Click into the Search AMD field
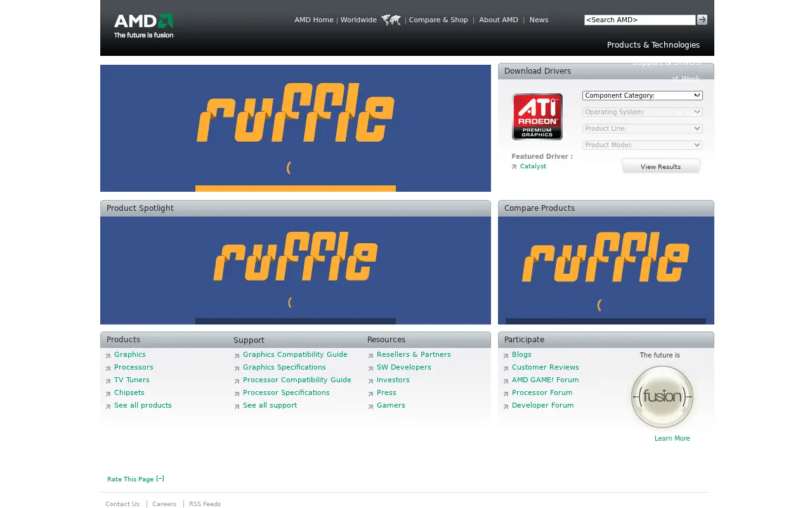812x508 pixels. point(639,20)
